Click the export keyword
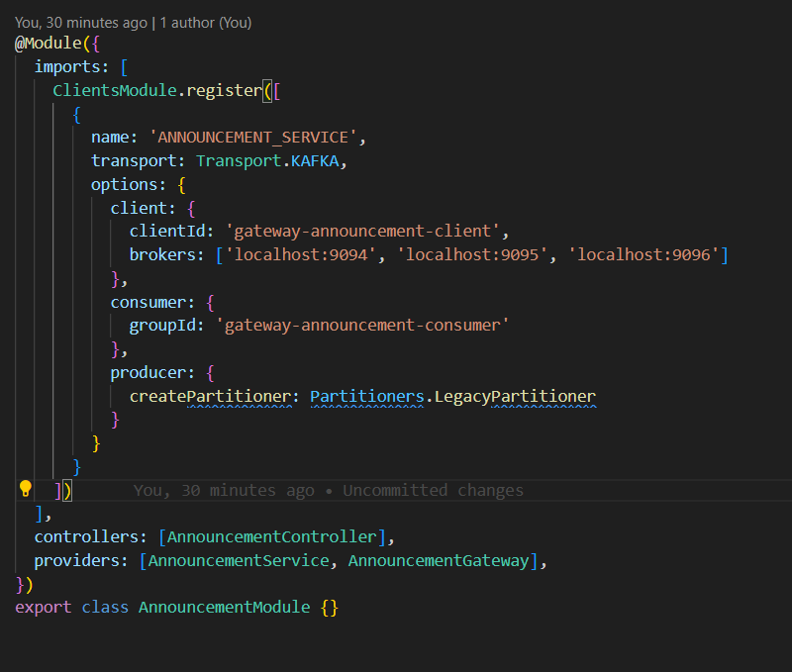Image resolution: width=792 pixels, height=672 pixels. pyautogui.click(x=44, y=607)
